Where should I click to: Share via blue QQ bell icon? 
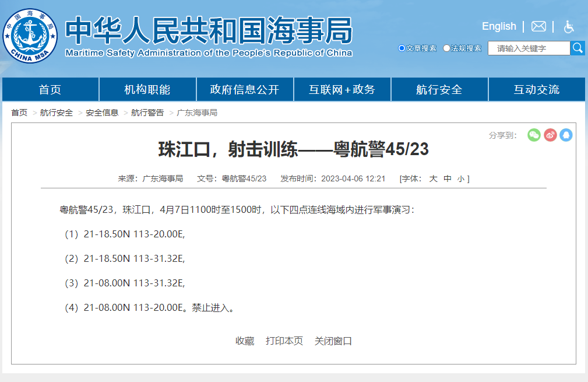[x=566, y=135]
